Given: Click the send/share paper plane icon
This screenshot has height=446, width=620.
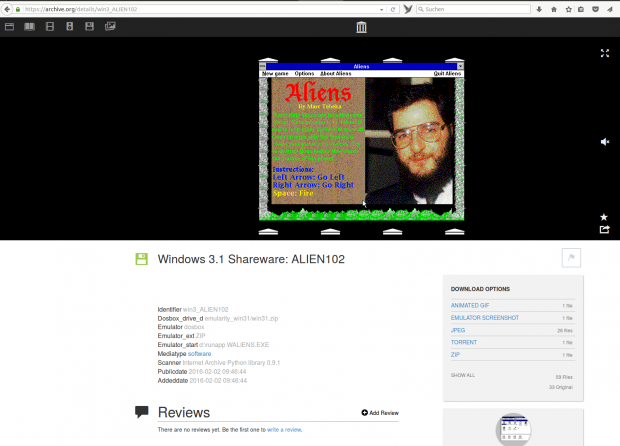Looking at the screenshot, I should pyautogui.click(x=610, y=9).
